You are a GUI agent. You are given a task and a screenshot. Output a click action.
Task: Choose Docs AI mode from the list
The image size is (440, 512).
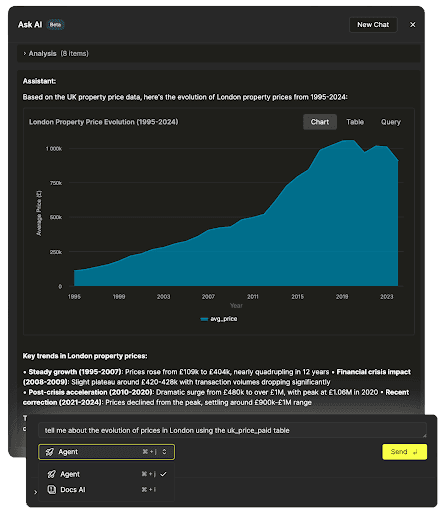pyautogui.click(x=107, y=489)
